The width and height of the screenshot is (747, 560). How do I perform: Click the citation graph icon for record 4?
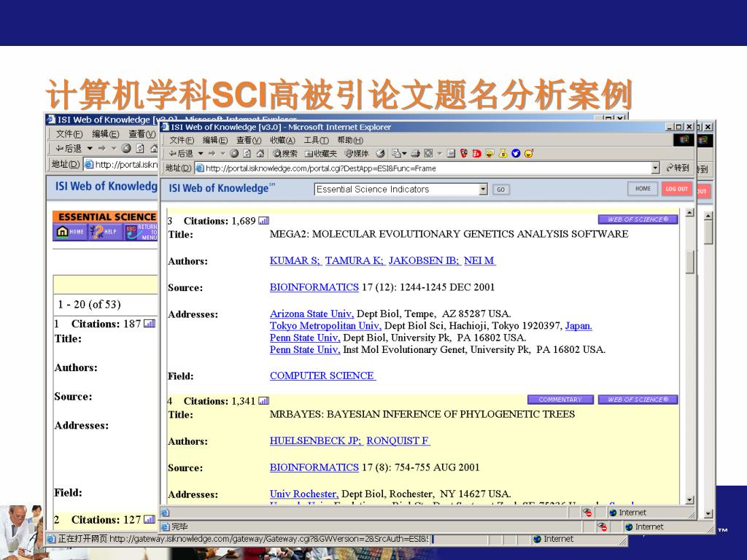[x=263, y=401]
